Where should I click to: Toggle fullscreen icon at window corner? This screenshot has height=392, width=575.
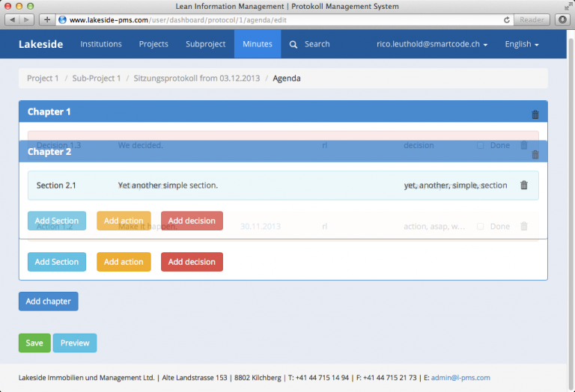[568, 6]
